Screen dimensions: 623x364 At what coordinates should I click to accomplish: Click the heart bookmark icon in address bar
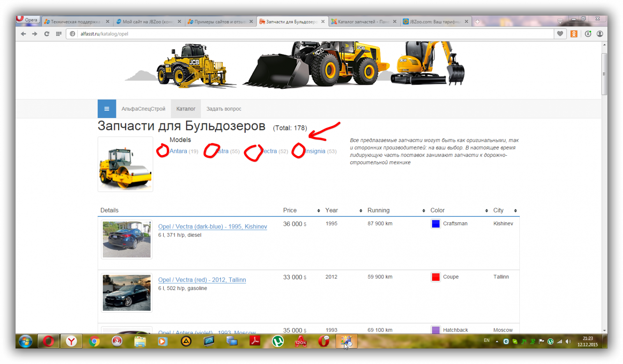[x=560, y=34]
